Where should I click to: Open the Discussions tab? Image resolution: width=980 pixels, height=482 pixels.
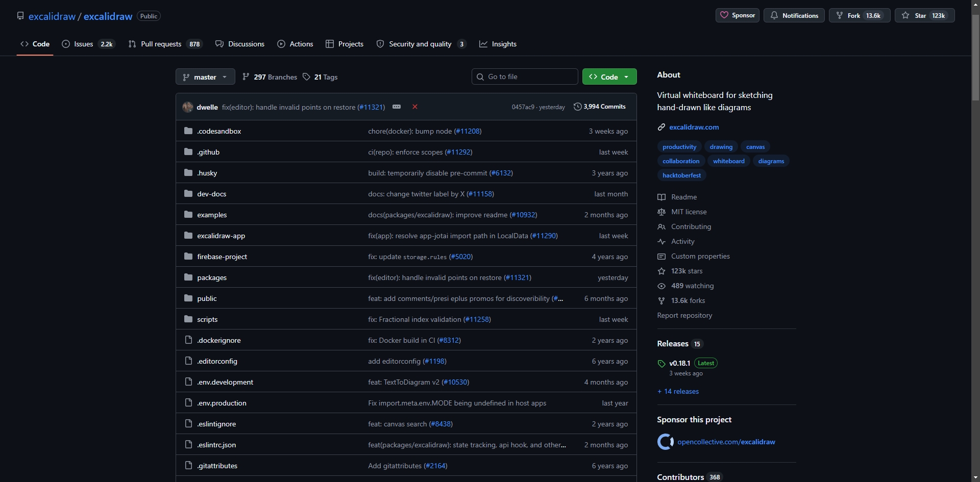(240, 44)
